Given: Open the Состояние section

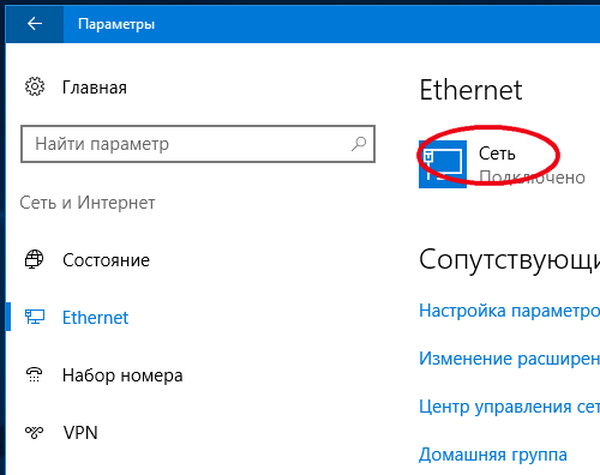Looking at the screenshot, I should pyautogui.click(x=106, y=260).
